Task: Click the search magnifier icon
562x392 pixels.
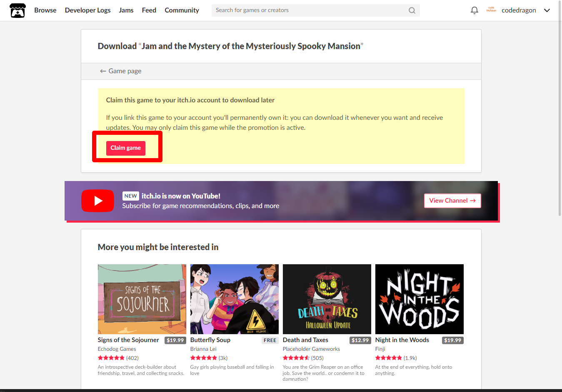Action: pos(412,10)
